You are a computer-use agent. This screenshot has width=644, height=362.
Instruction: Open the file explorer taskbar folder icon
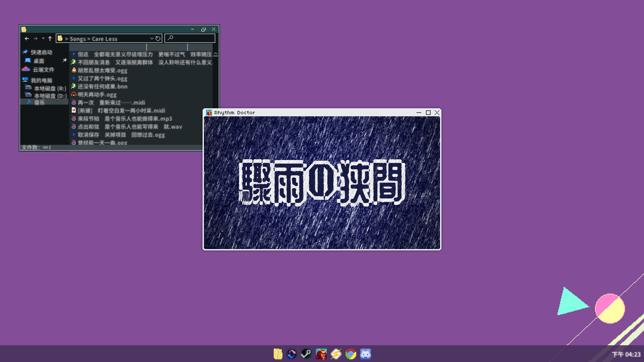(x=278, y=354)
